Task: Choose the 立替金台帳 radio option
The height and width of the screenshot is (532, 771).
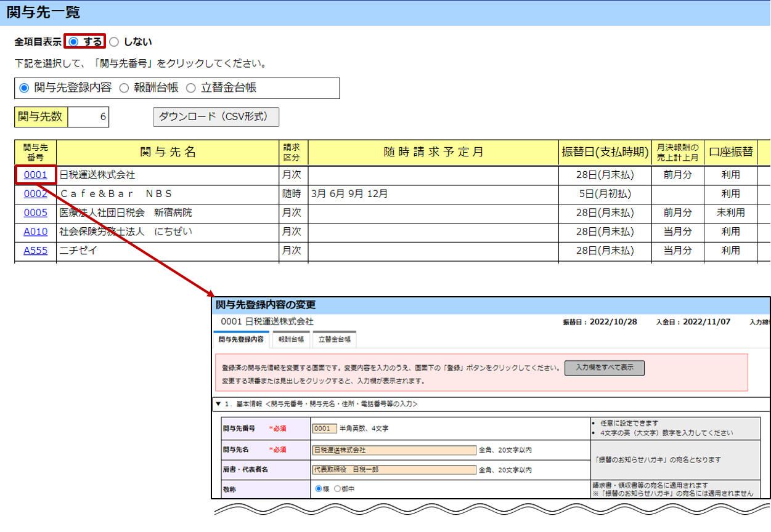Action: click(x=190, y=88)
